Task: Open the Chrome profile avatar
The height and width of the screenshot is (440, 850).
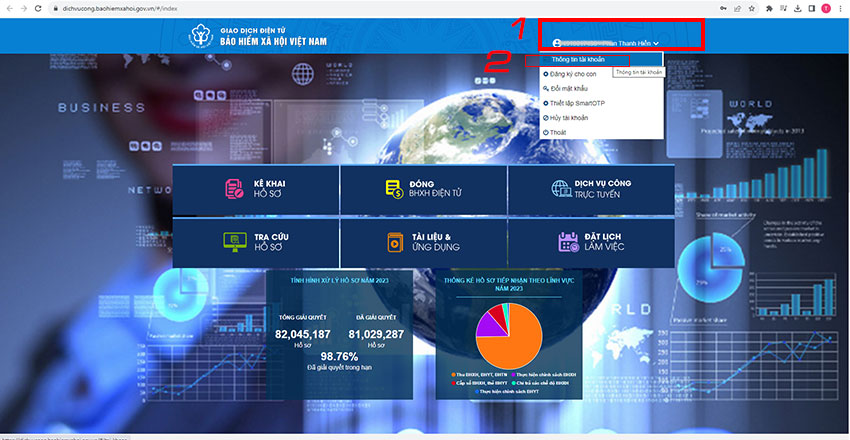Action: tap(826, 9)
